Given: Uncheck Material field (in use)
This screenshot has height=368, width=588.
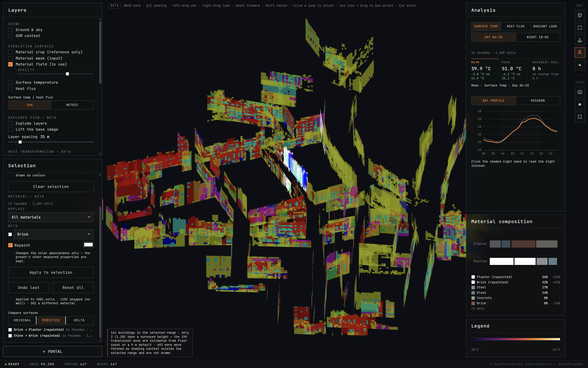Looking at the screenshot, I should (10, 64).
